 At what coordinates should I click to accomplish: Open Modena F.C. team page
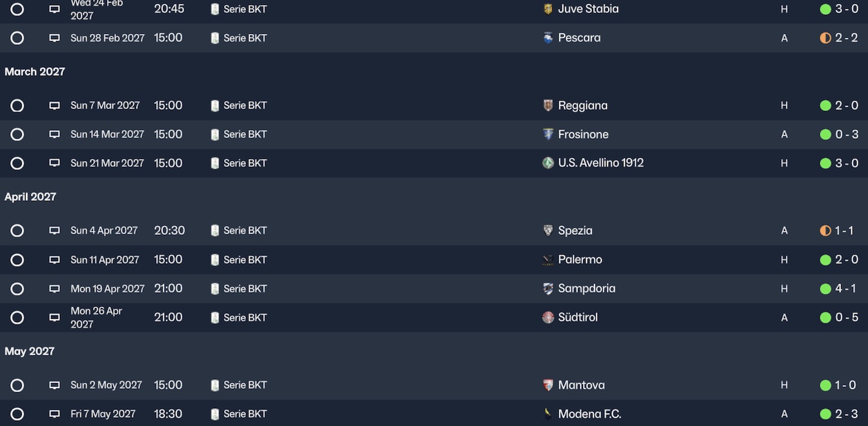pos(589,414)
